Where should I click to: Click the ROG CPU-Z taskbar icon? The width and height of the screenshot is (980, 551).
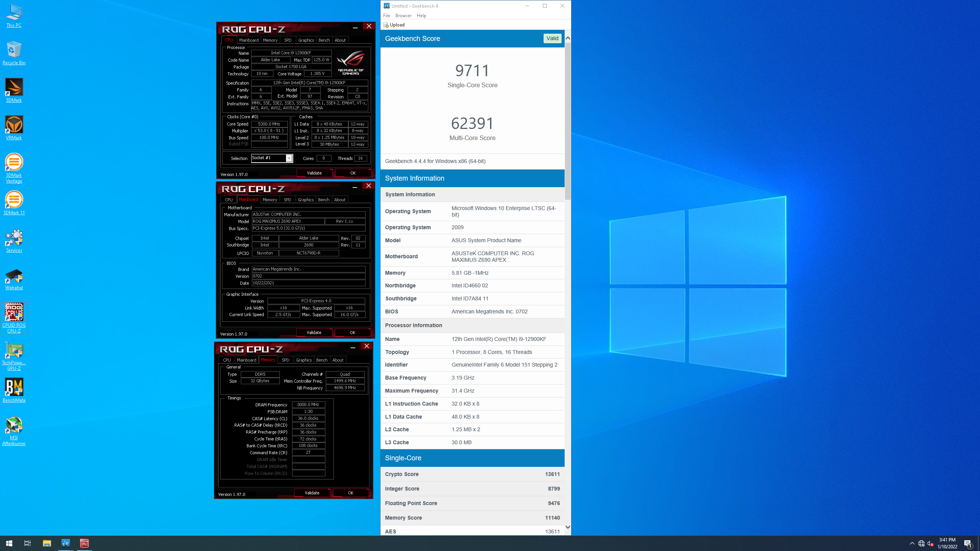[84, 543]
